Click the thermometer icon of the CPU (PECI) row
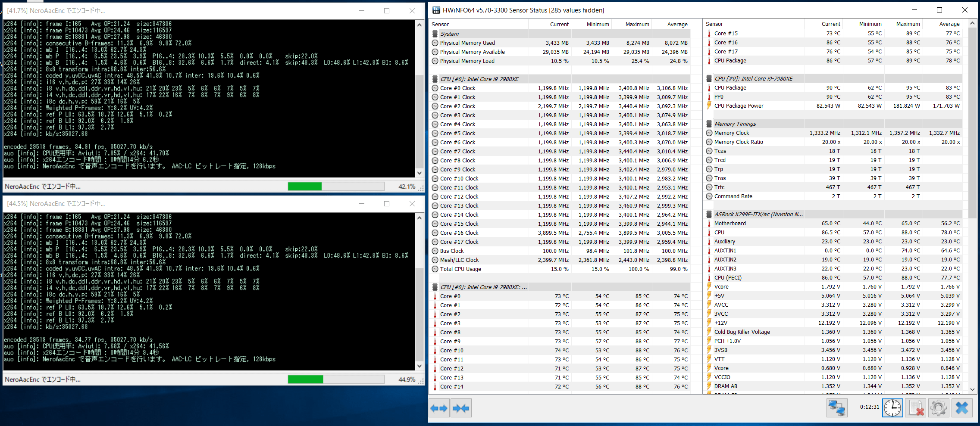The height and width of the screenshot is (426, 980). [709, 277]
